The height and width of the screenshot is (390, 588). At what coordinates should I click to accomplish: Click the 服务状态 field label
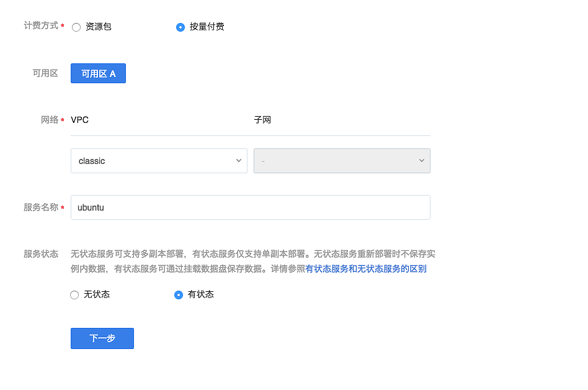coord(41,254)
